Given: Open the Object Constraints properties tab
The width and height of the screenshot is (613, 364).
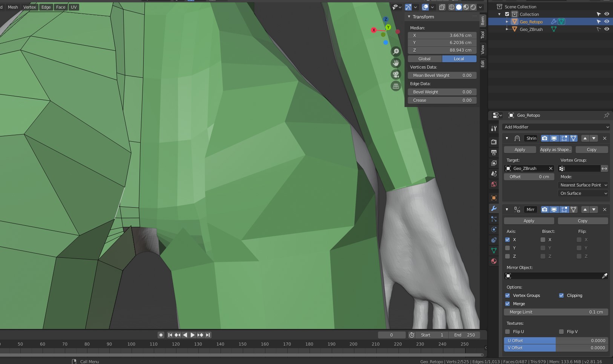Looking at the screenshot, I should [x=494, y=240].
